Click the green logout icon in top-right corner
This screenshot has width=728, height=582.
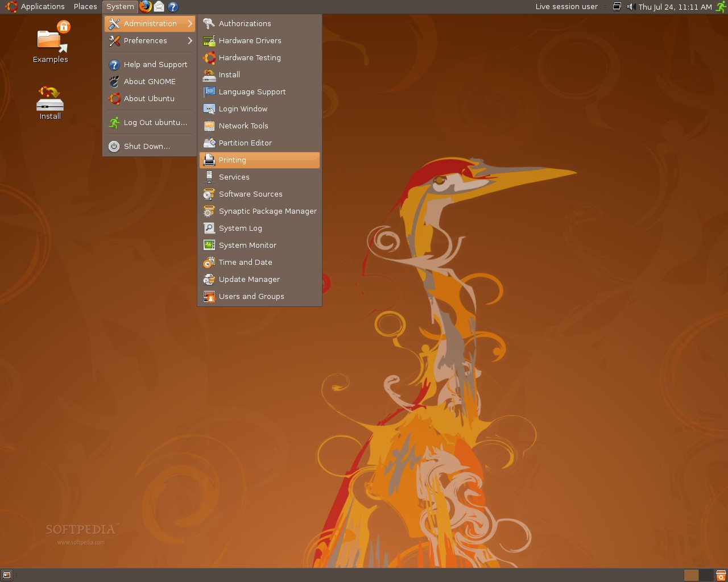click(721, 7)
